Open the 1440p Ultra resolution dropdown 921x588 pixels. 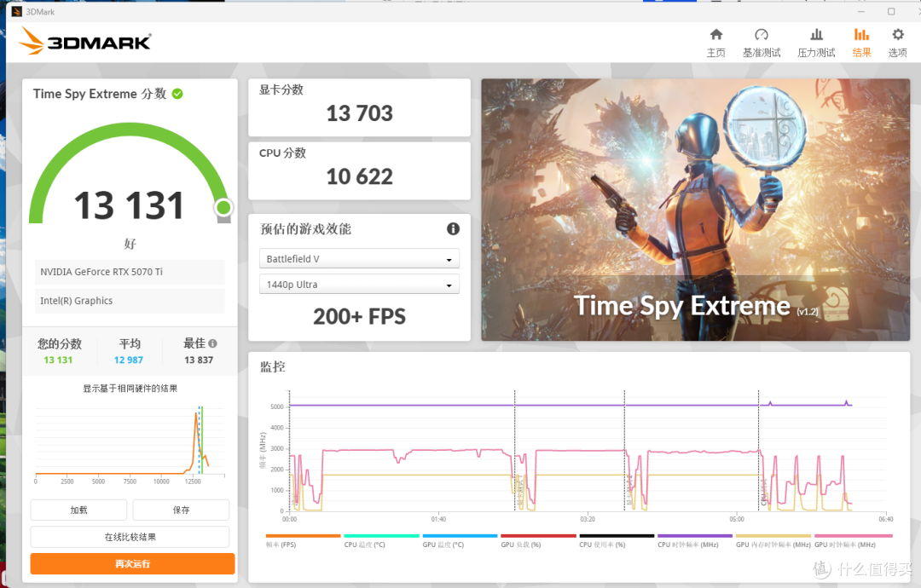(x=359, y=285)
